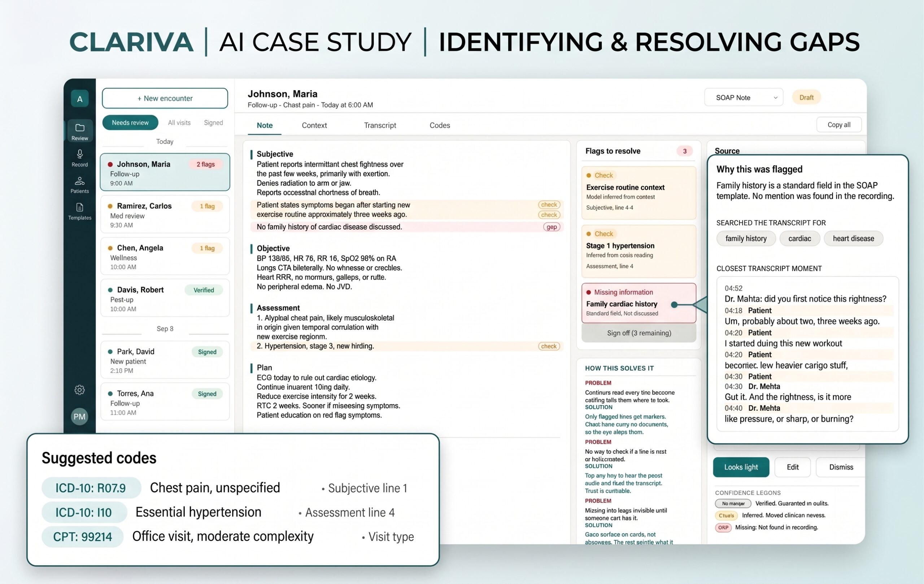
Task: Show the Signed visits filter
Action: [213, 123]
